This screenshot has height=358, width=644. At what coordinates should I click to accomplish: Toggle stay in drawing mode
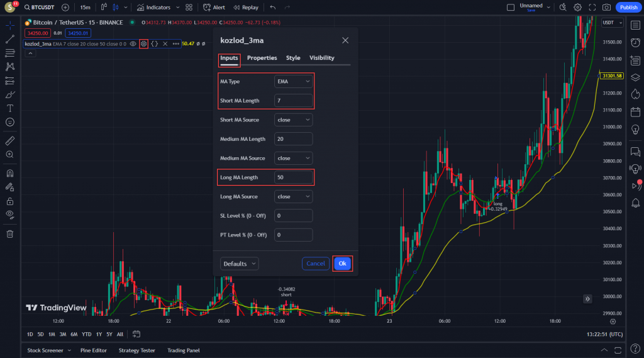click(x=10, y=187)
